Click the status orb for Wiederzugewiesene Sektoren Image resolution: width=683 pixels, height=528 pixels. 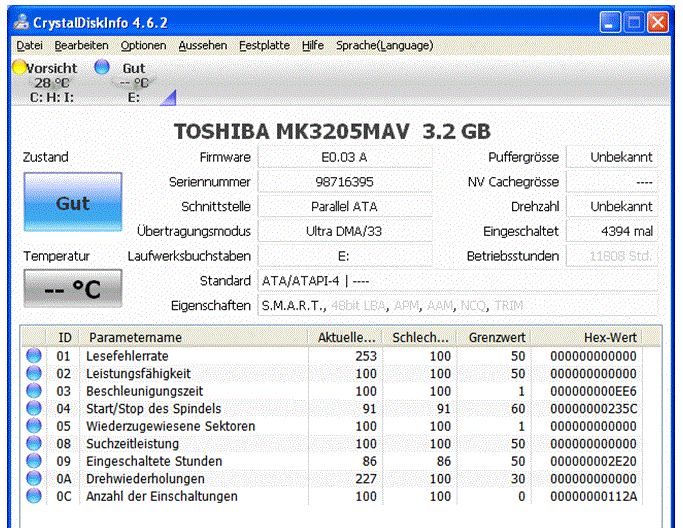[34, 426]
